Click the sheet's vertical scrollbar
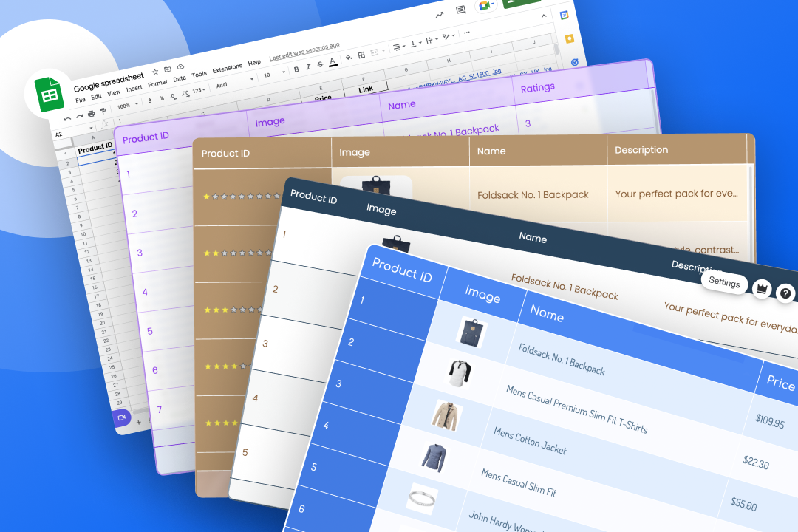Image resolution: width=798 pixels, height=532 pixels. [556, 49]
